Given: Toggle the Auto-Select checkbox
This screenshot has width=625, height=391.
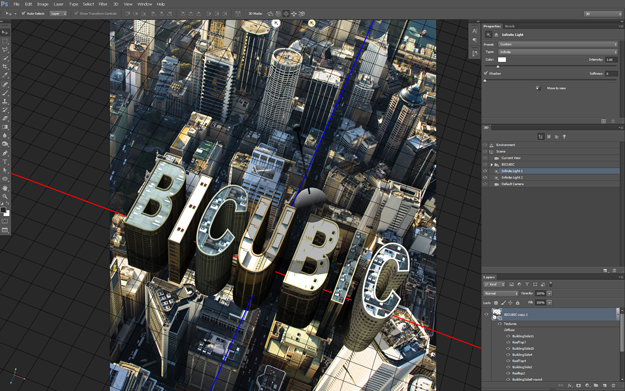Looking at the screenshot, I should 24,14.
